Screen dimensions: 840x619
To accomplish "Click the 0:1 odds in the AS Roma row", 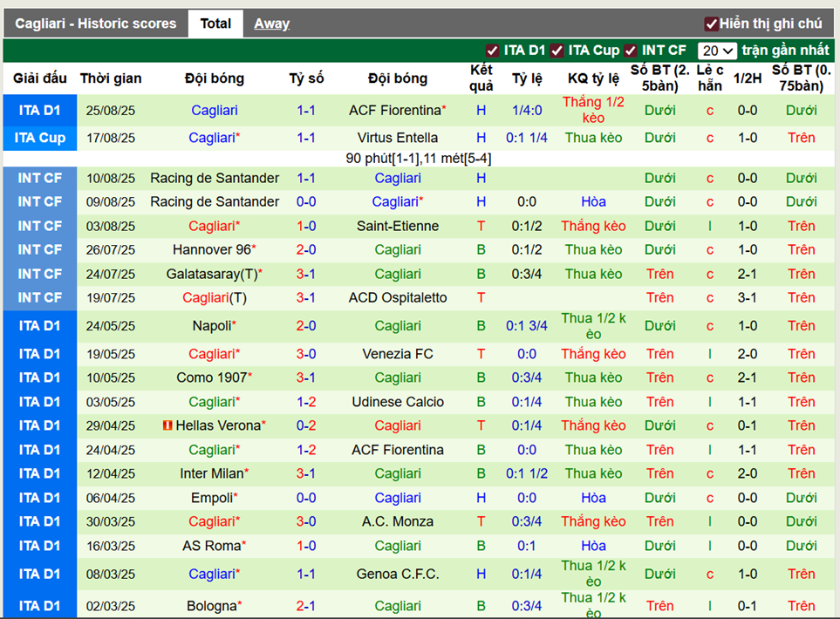I will click(x=527, y=546).
